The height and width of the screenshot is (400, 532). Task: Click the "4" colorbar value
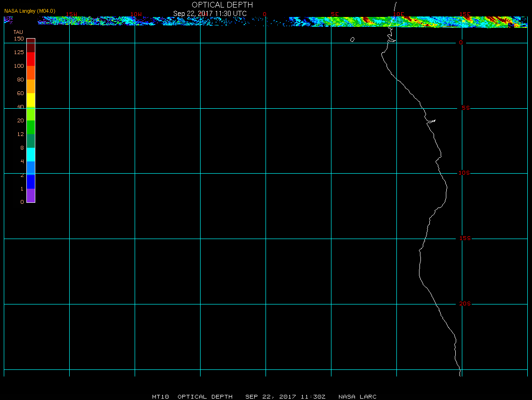[x=22, y=161]
